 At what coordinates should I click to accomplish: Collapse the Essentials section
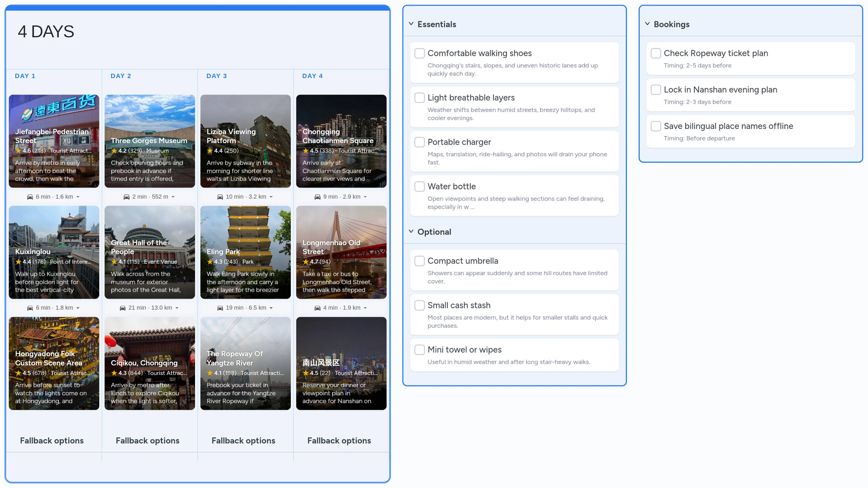pyautogui.click(x=411, y=24)
